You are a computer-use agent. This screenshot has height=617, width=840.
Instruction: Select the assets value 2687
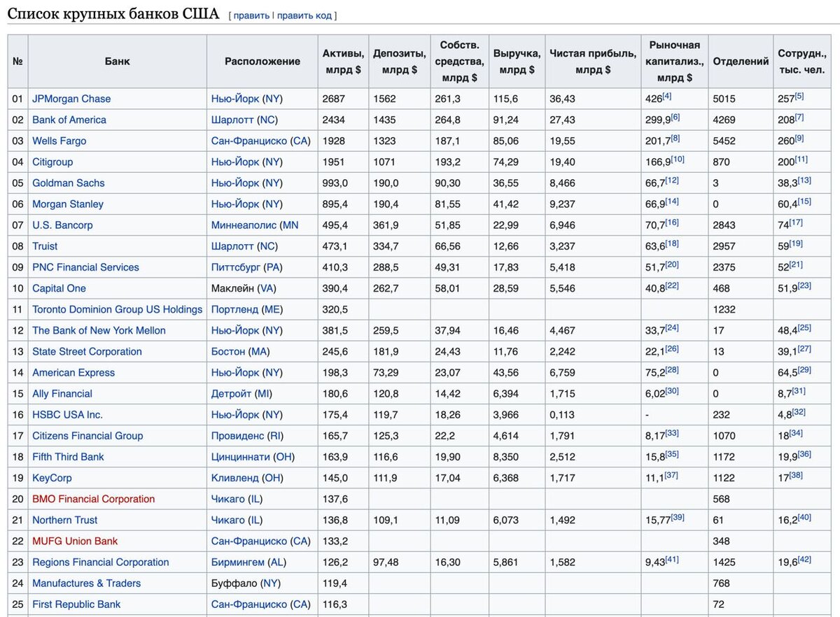pyautogui.click(x=334, y=99)
